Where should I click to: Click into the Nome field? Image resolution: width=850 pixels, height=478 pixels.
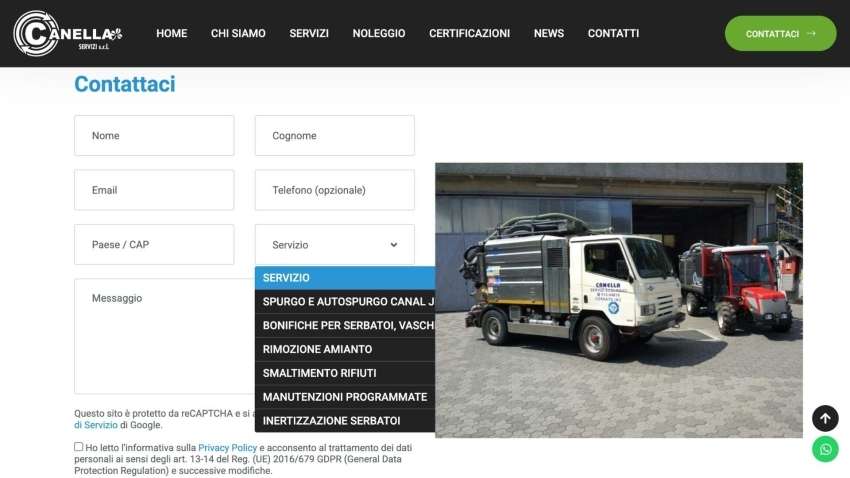pos(154,136)
